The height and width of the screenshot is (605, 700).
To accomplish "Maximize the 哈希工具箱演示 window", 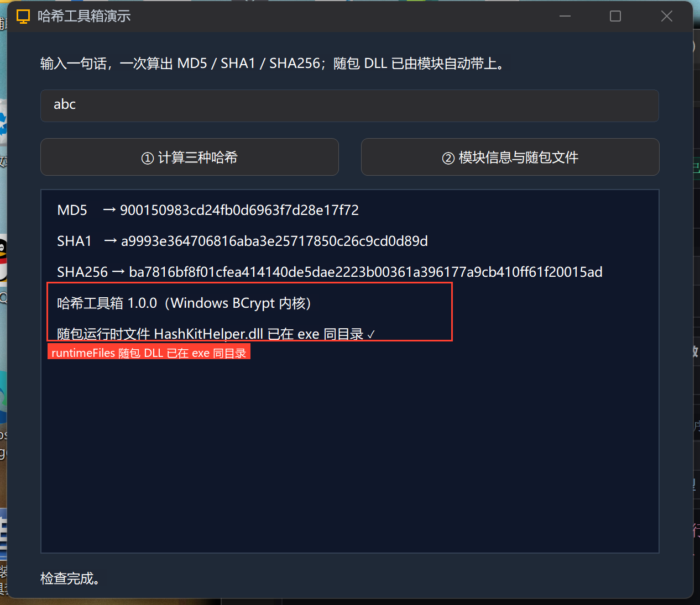I will tap(615, 17).
